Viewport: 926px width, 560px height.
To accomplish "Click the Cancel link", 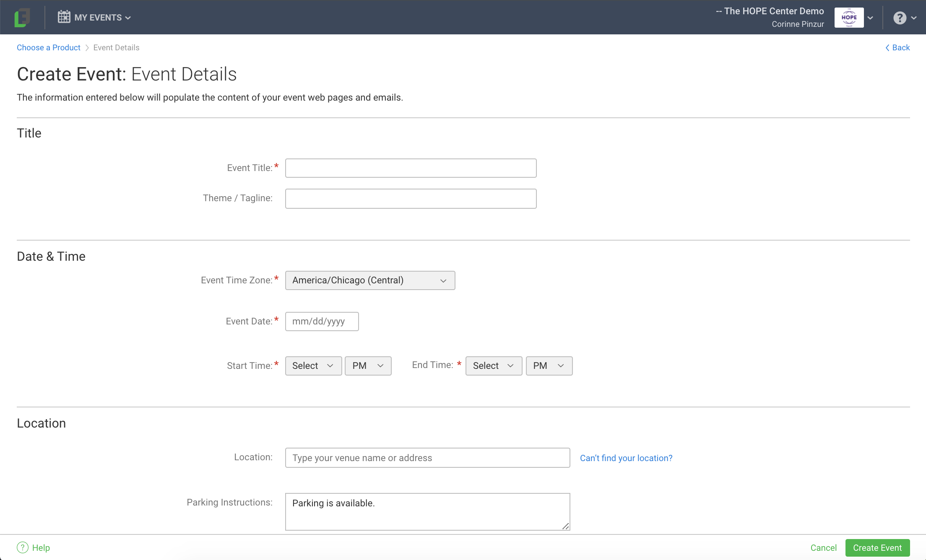I will tap(823, 548).
